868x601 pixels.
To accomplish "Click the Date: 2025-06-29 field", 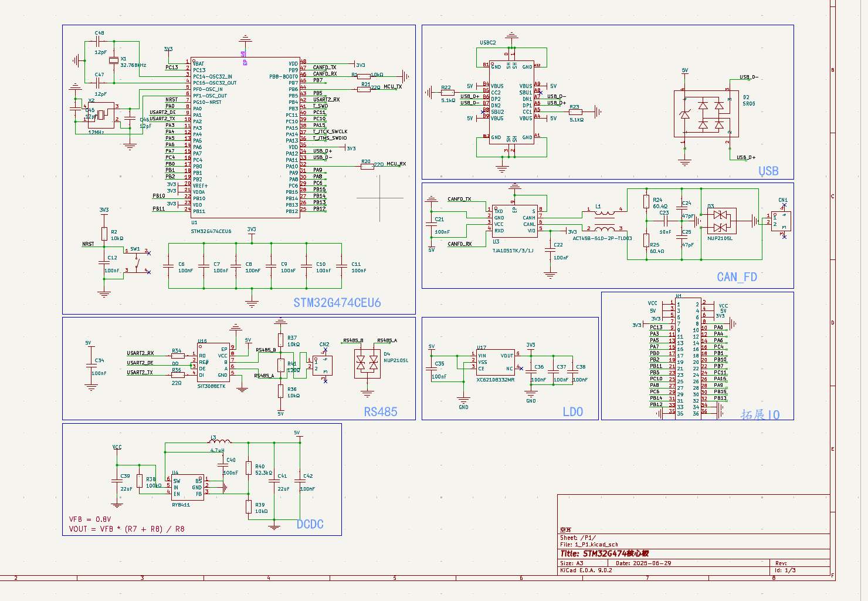I will click(643, 563).
